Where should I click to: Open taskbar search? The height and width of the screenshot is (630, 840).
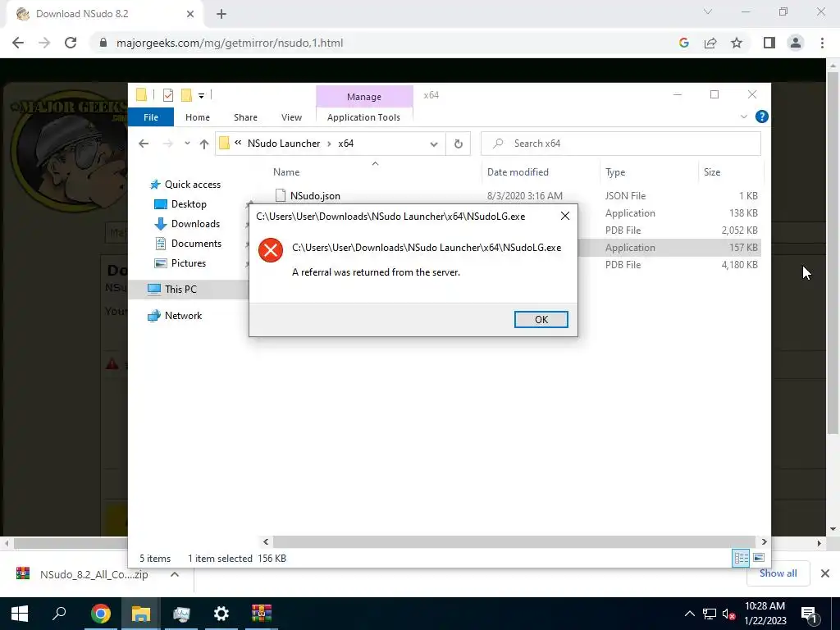pyautogui.click(x=59, y=614)
